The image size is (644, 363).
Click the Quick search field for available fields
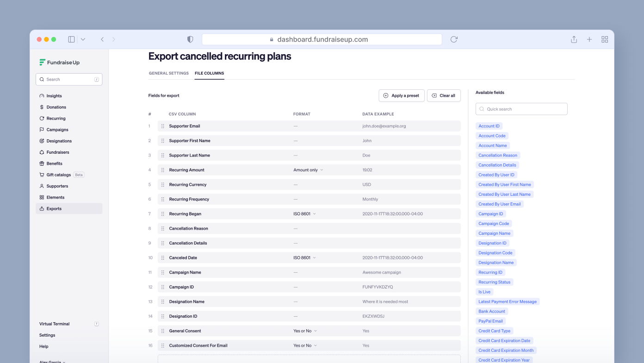pos(521,109)
